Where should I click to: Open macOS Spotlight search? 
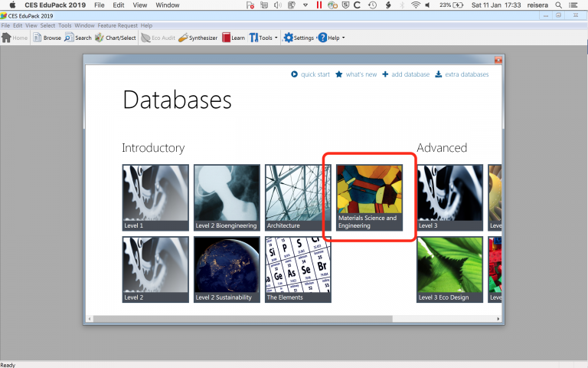coord(558,5)
